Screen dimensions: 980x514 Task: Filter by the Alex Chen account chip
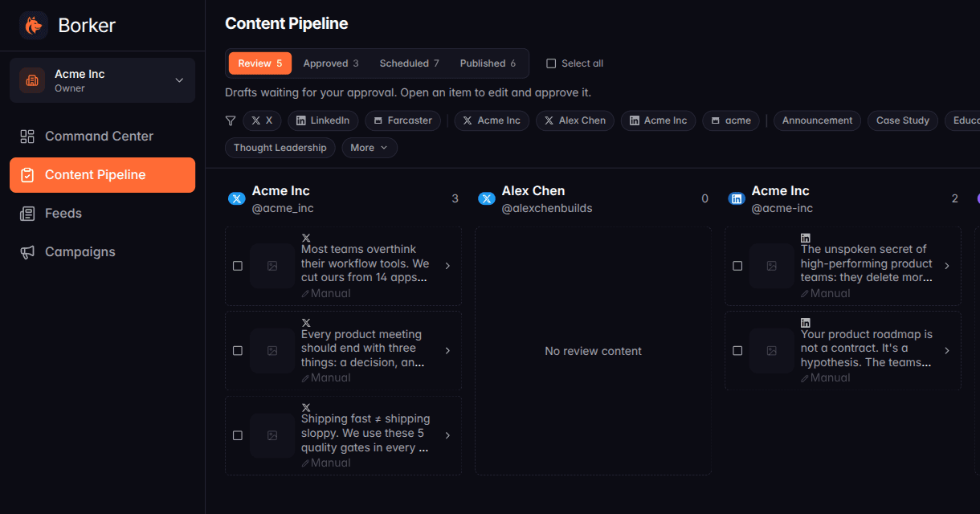575,120
